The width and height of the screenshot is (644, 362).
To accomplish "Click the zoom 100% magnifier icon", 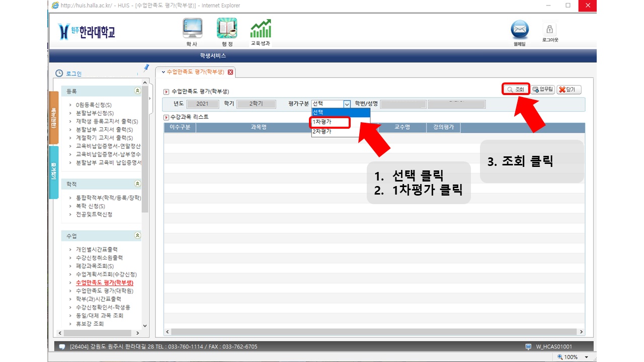I will [560, 357].
